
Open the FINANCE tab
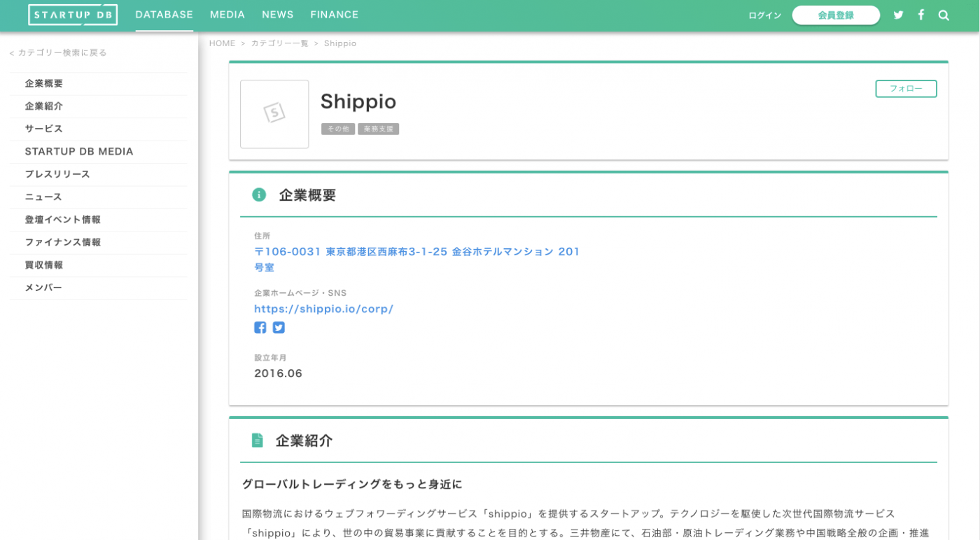point(335,15)
